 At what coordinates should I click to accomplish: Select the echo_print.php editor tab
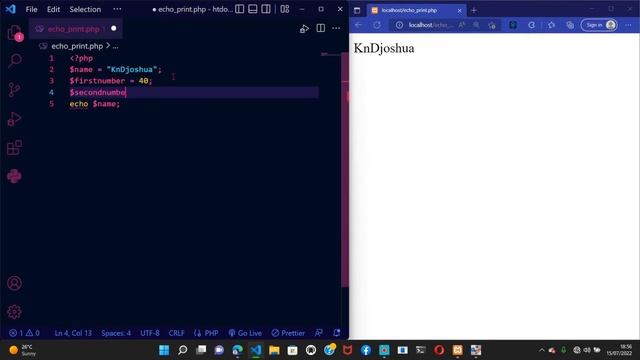(x=76, y=29)
